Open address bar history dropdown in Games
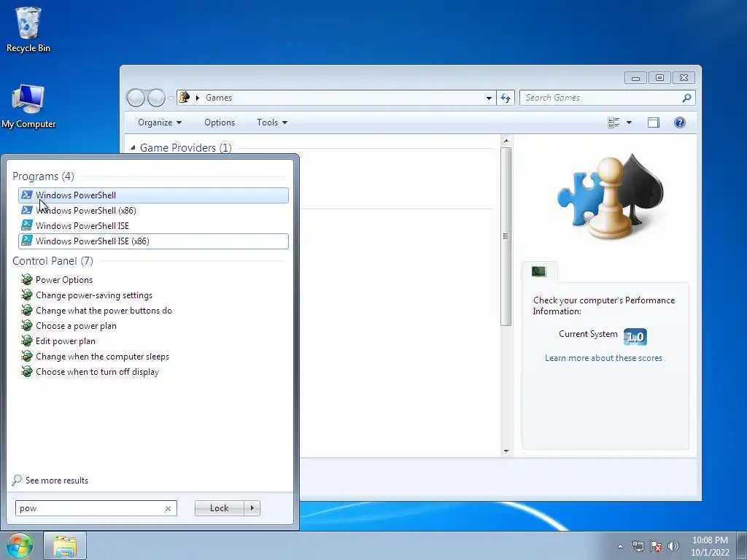 tap(489, 98)
